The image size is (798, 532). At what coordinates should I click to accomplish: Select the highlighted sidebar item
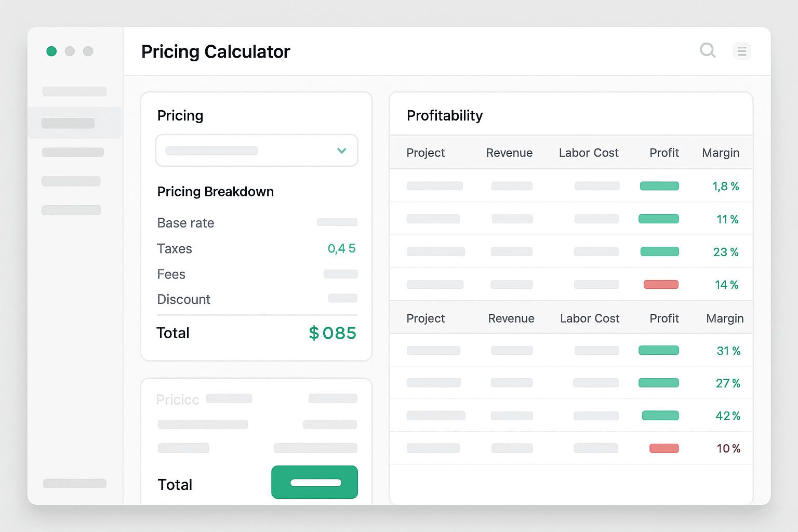tap(68, 123)
